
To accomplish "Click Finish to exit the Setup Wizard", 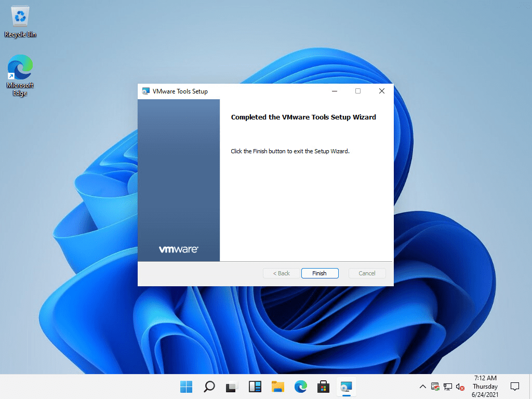I will pos(320,273).
